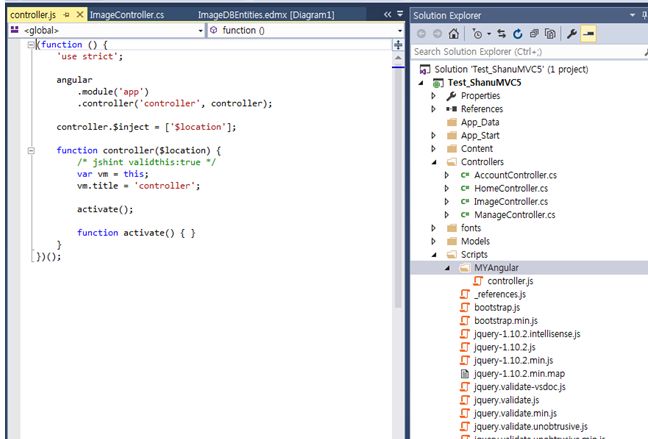Expand the Properties node
This screenshot has width=648, height=439.
click(434, 96)
